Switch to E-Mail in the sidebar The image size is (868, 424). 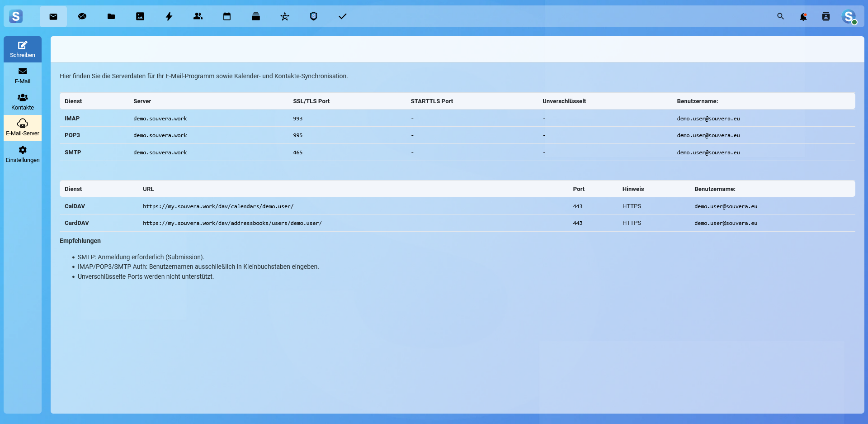pyautogui.click(x=23, y=76)
